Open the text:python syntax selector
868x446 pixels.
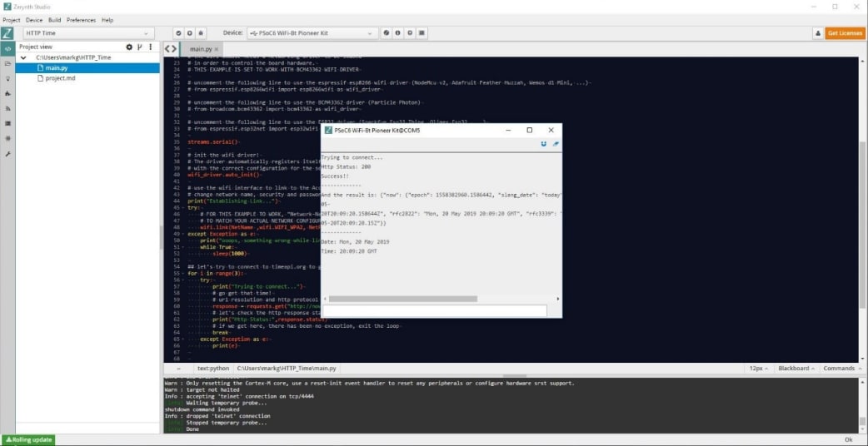tap(212, 368)
